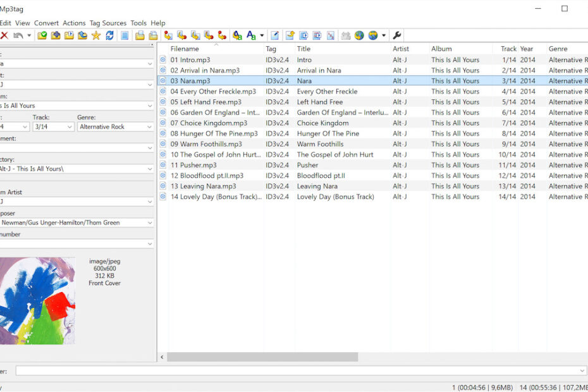588x392 pixels.
Task: Open the Tools menu
Action: 138,23
